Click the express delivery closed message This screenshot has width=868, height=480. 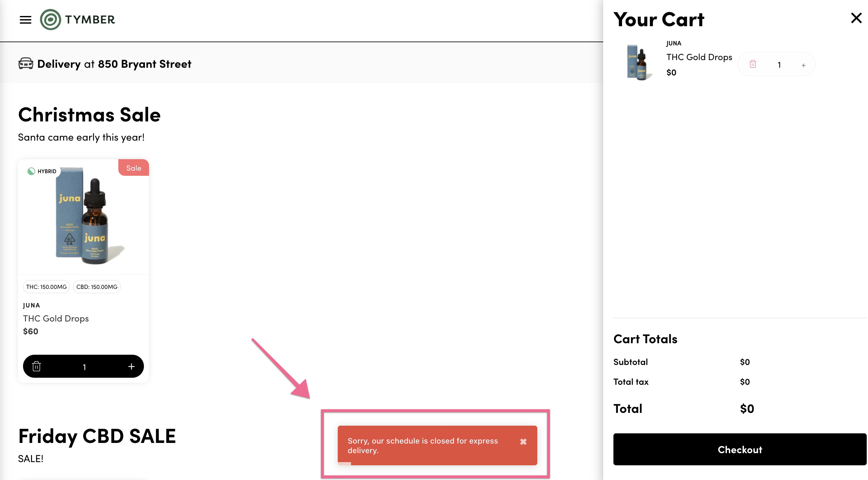(x=422, y=445)
